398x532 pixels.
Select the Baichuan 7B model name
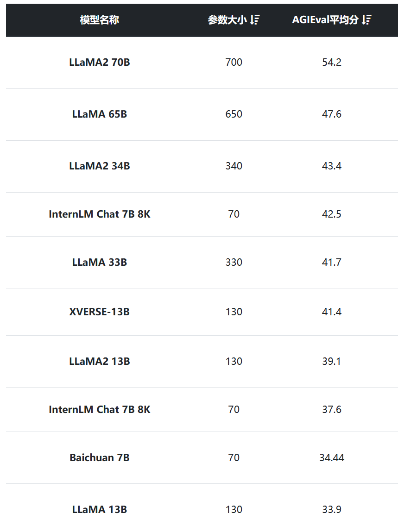click(100, 458)
